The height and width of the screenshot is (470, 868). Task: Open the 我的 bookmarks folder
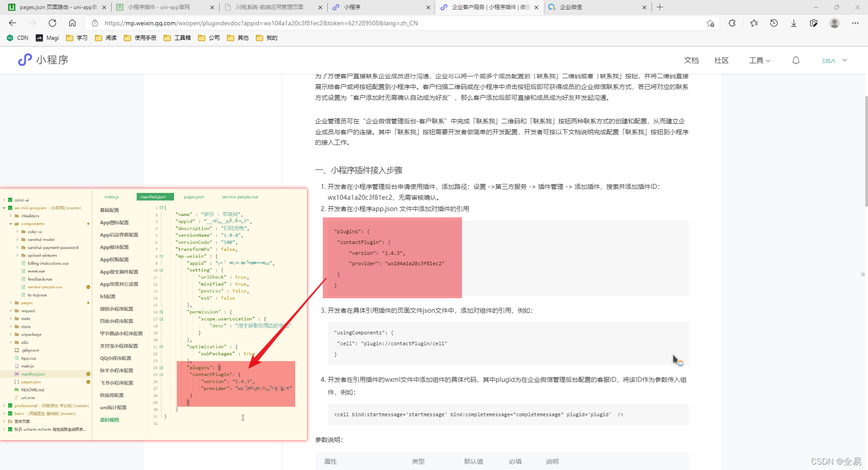click(x=267, y=38)
